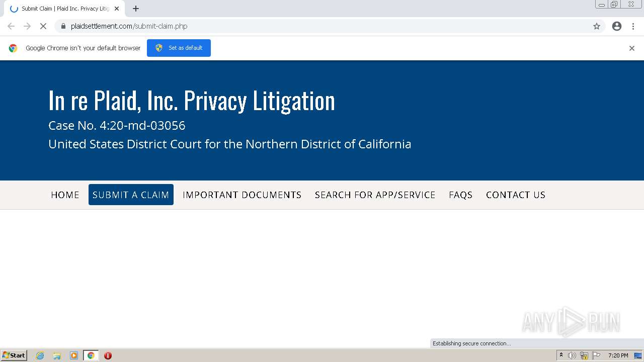The height and width of the screenshot is (362, 644).
Task: Stop loading the page
Action: pyautogui.click(x=43, y=26)
